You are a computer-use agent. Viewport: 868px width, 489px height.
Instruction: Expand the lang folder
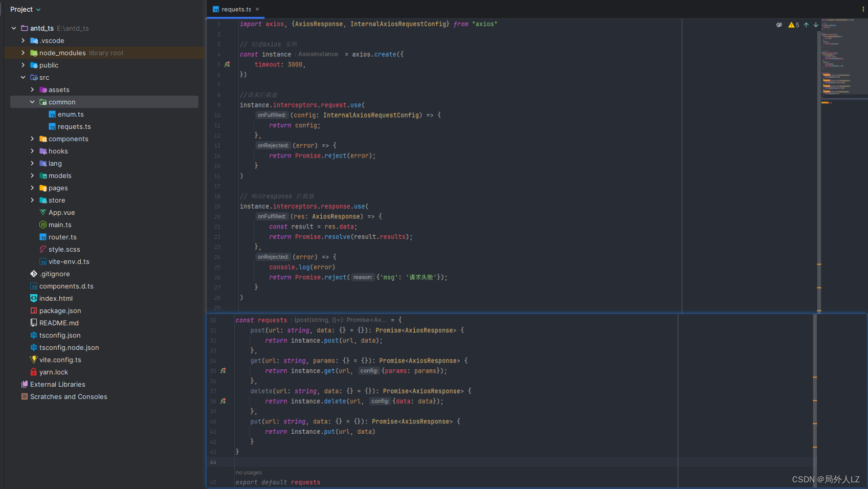tap(32, 163)
